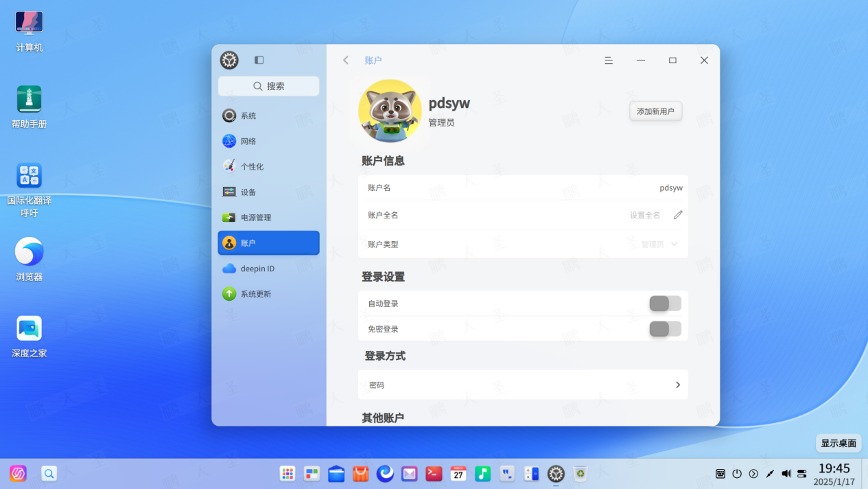Open the app store in dock
This screenshot has height=489, width=868.
coord(361,473)
